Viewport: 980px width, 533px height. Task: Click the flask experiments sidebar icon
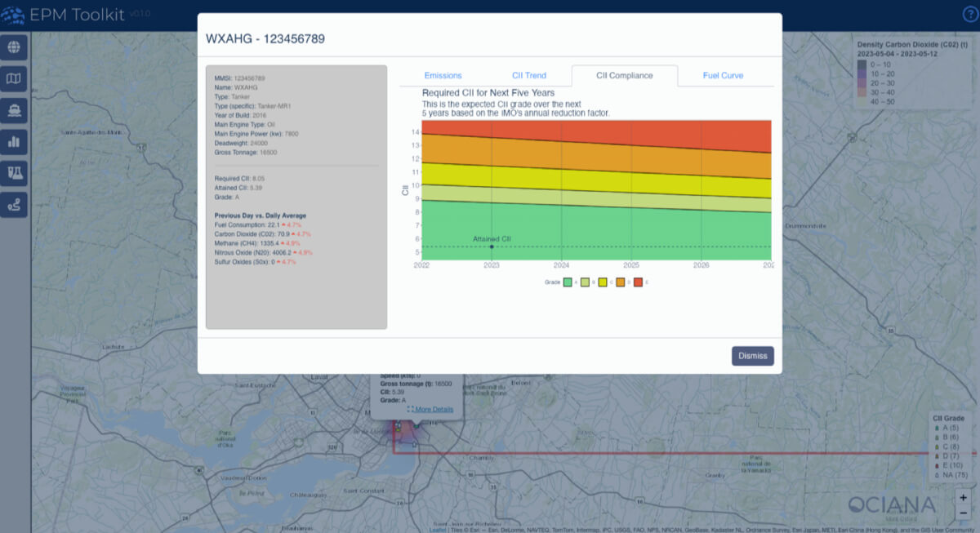click(x=14, y=173)
